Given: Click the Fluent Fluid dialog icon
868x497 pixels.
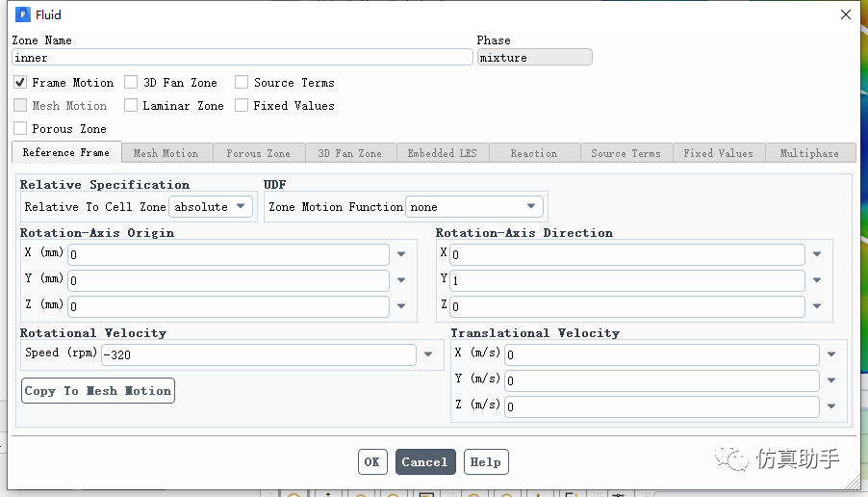Looking at the screenshot, I should [x=23, y=14].
